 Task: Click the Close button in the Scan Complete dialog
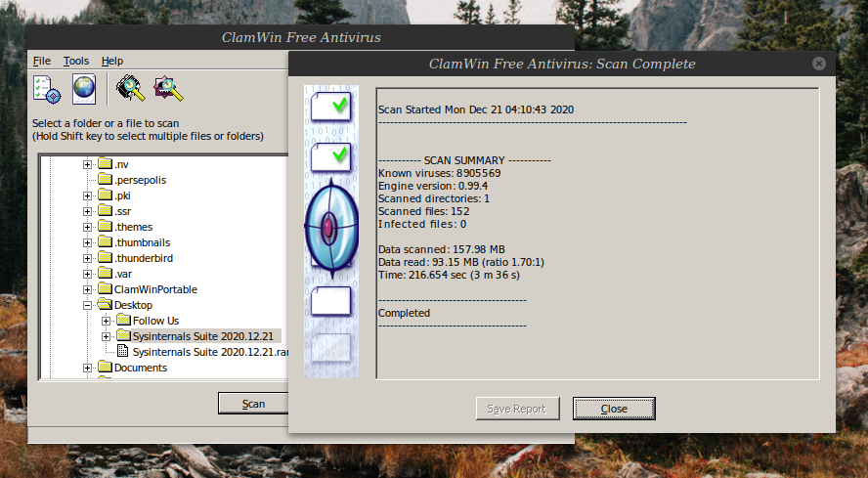(614, 409)
